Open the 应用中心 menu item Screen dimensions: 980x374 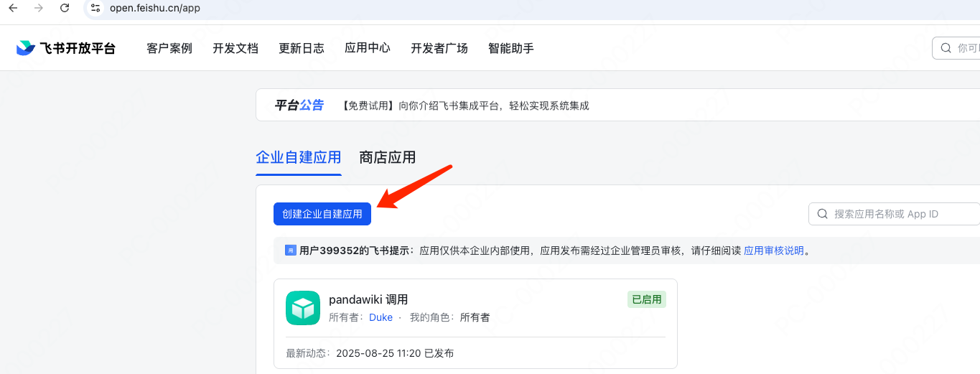pos(368,48)
